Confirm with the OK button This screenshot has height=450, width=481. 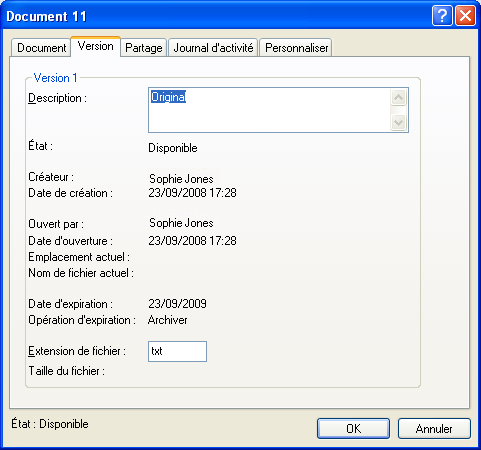pyautogui.click(x=353, y=428)
